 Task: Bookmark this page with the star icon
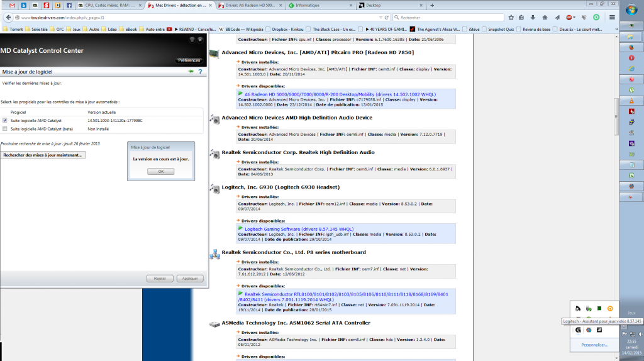coord(511,17)
